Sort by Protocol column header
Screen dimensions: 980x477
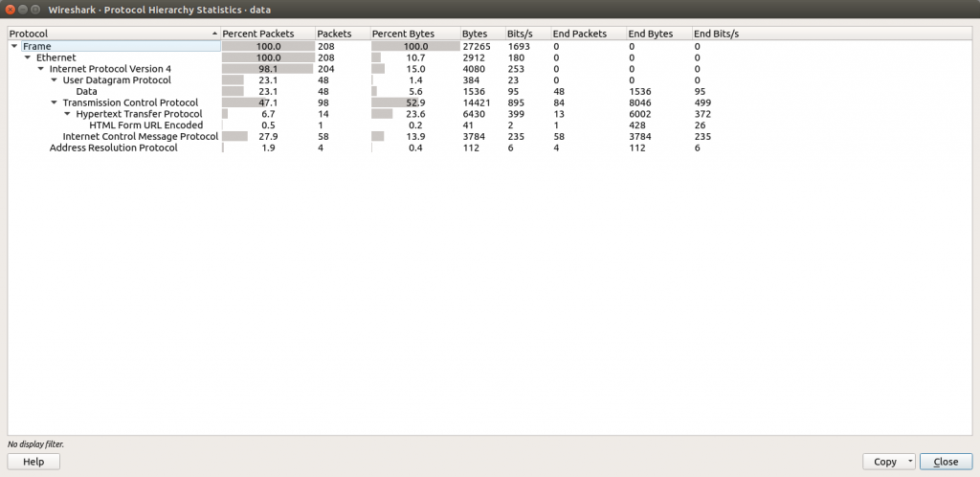[x=105, y=34]
